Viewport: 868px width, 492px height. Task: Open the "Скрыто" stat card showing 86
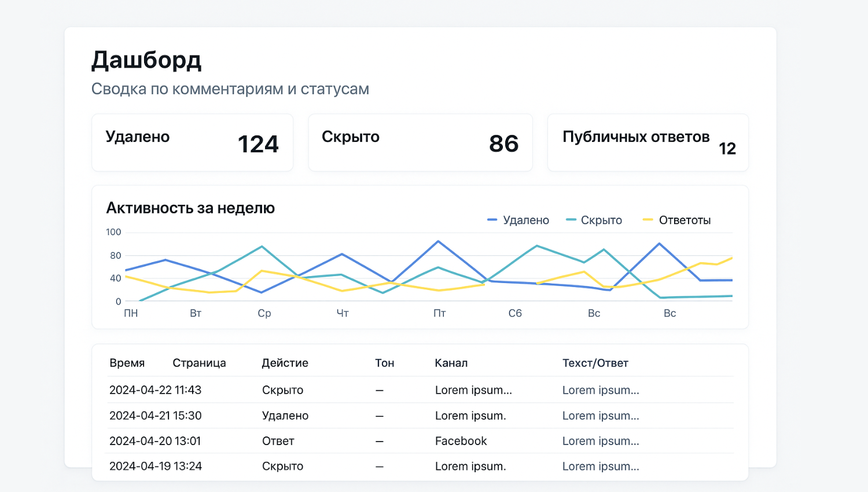pyautogui.click(x=420, y=142)
